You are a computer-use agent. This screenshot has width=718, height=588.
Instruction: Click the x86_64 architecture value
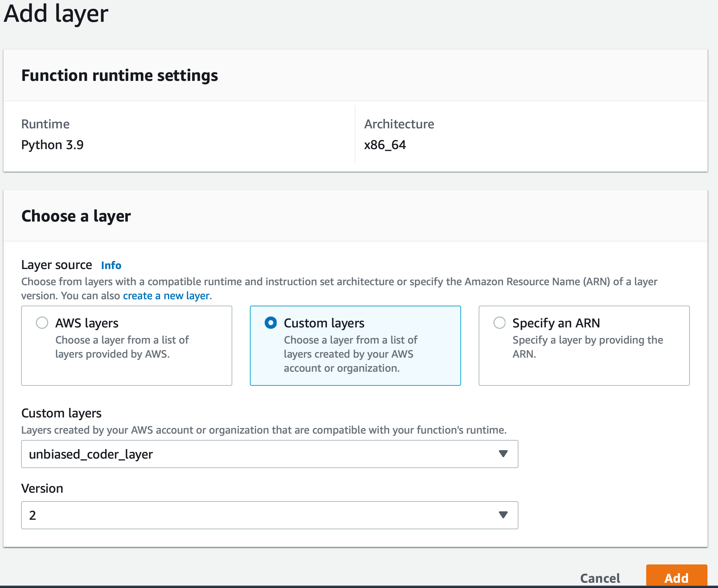(385, 145)
